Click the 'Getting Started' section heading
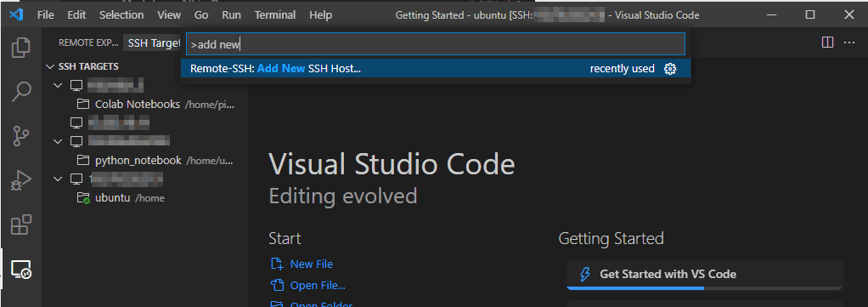Image resolution: width=868 pixels, height=307 pixels. click(612, 238)
